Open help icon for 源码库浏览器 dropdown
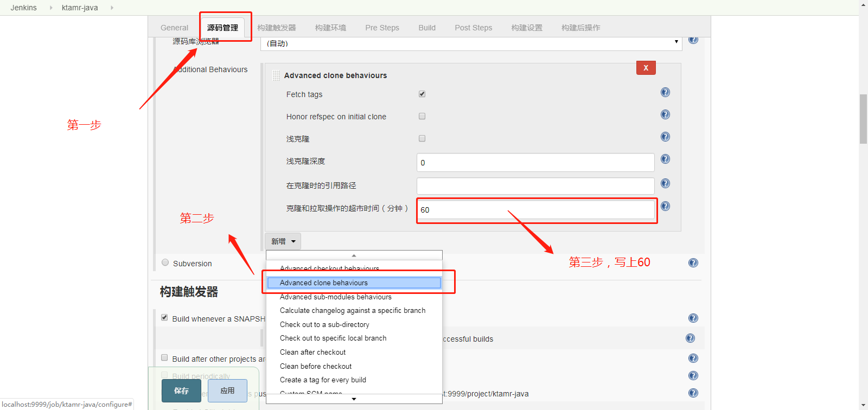The image size is (868, 410). tap(693, 40)
